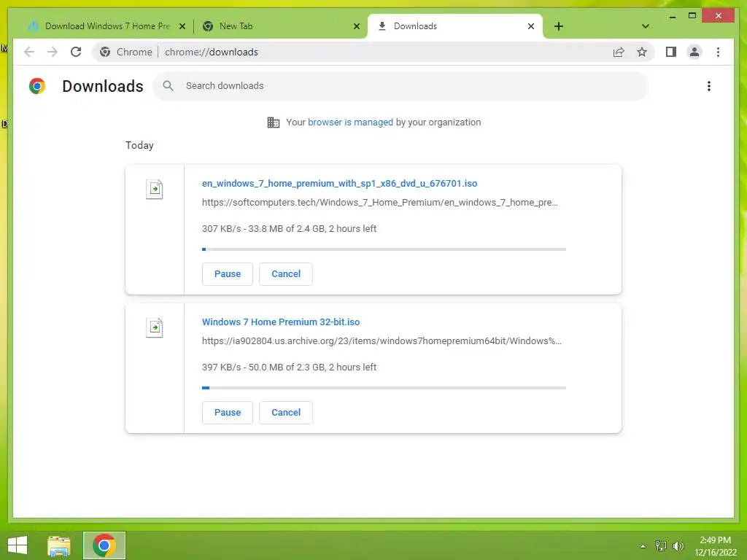747x560 pixels.
Task: Show hidden system tray icons
Action: click(643, 546)
